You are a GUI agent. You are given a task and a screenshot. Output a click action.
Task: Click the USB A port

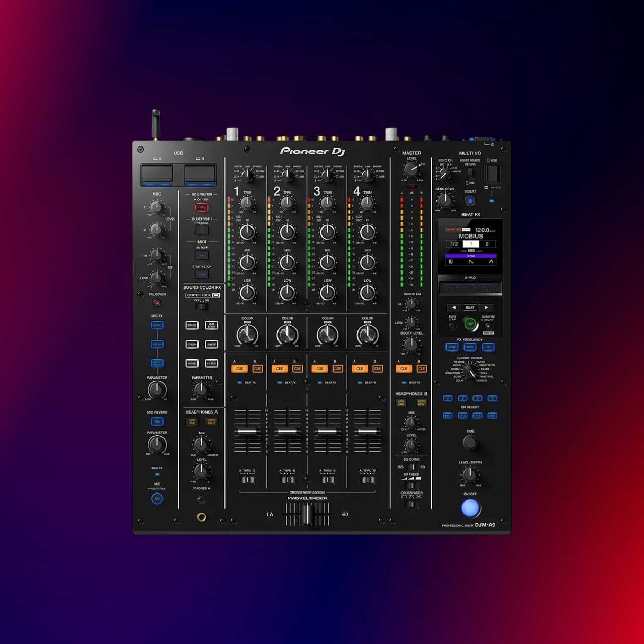(157, 175)
